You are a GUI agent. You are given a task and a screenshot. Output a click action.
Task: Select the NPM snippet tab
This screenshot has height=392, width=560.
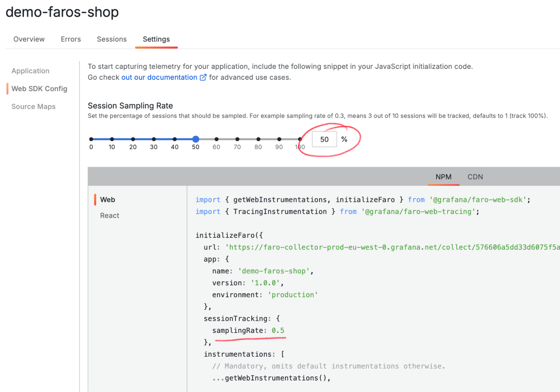(x=443, y=177)
